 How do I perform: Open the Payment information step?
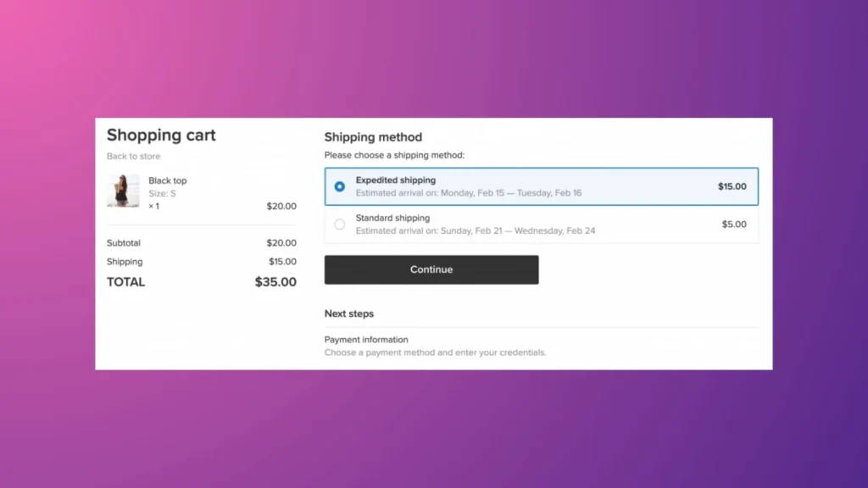click(365, 339)
